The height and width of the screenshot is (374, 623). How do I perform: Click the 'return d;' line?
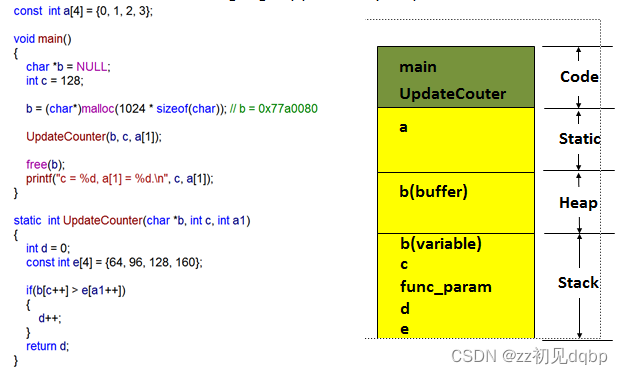pos(48,346)
